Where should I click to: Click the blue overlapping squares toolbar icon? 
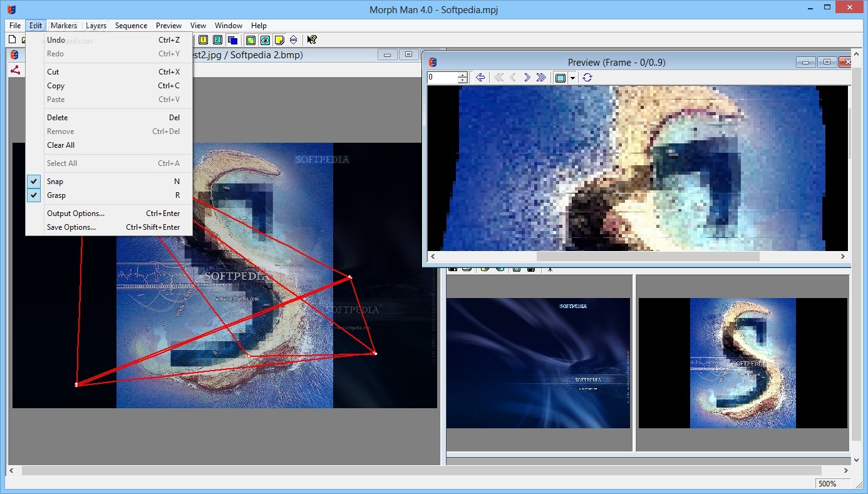(232, 40)
